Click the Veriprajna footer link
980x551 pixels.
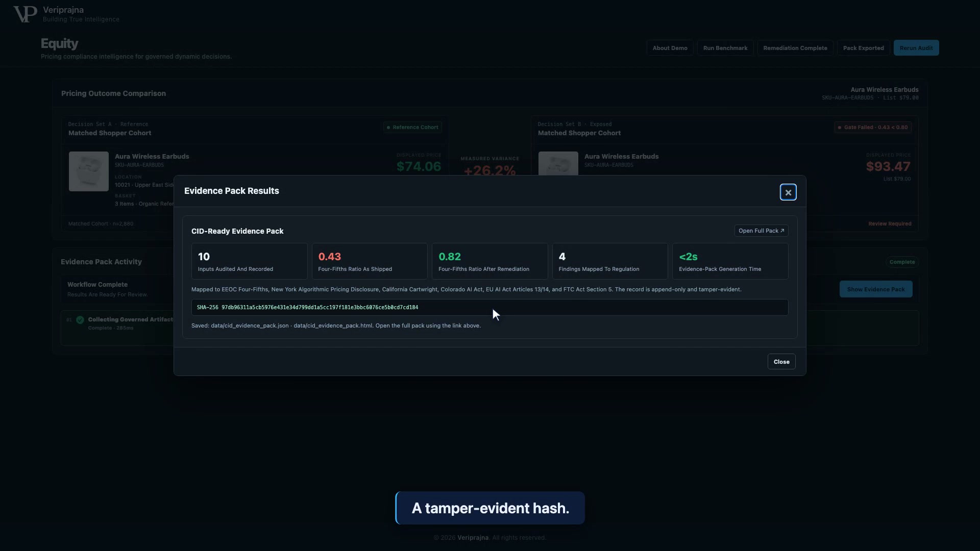[x=473, y=538]
